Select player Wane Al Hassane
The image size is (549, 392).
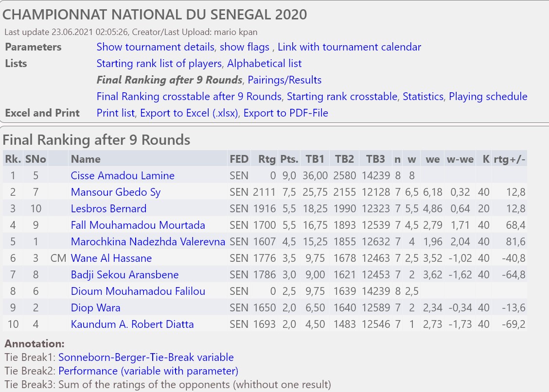click(x=111, y=258)
